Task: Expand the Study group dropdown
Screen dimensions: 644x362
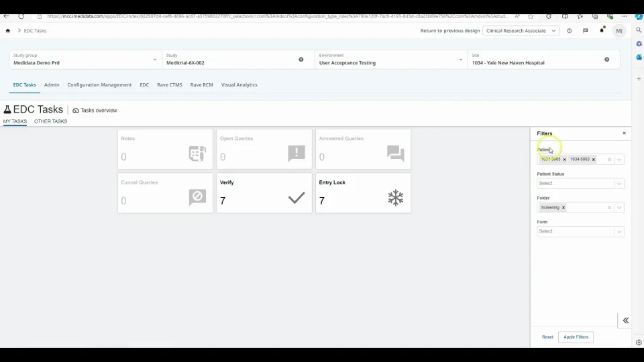Action: [155, 60]
